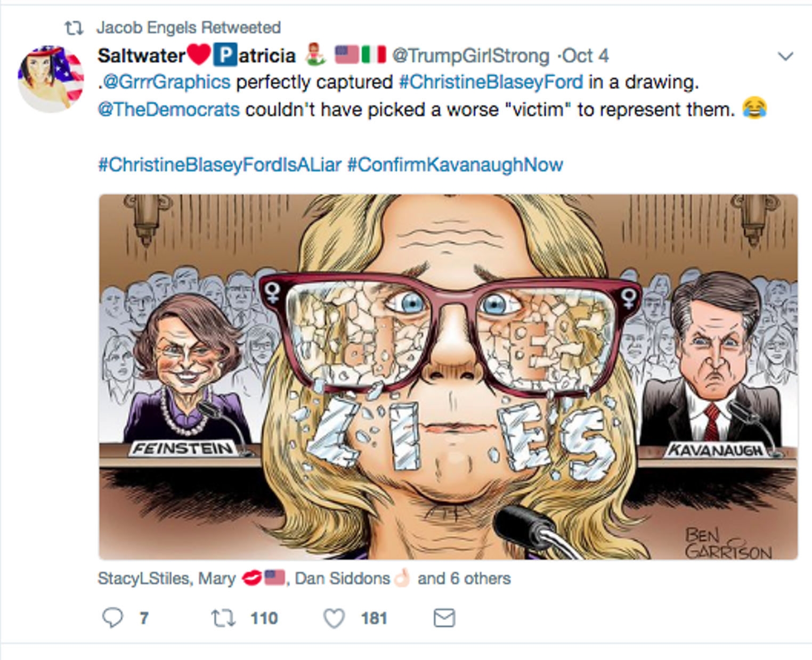Visit the @TheDemocrats profile mention

point(169,109)
